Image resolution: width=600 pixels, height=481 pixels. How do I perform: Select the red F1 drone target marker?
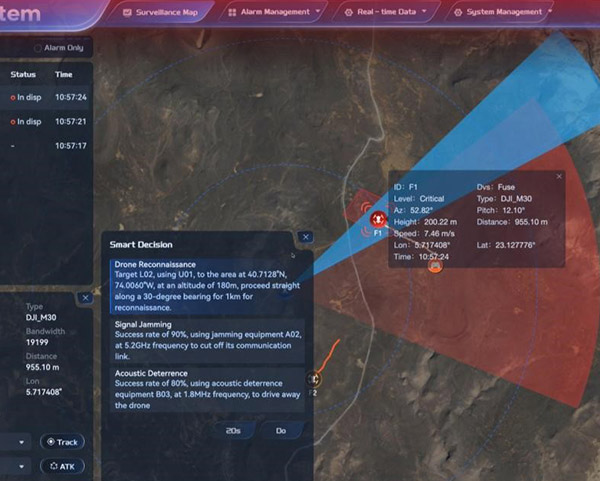[x=377, y=219]
